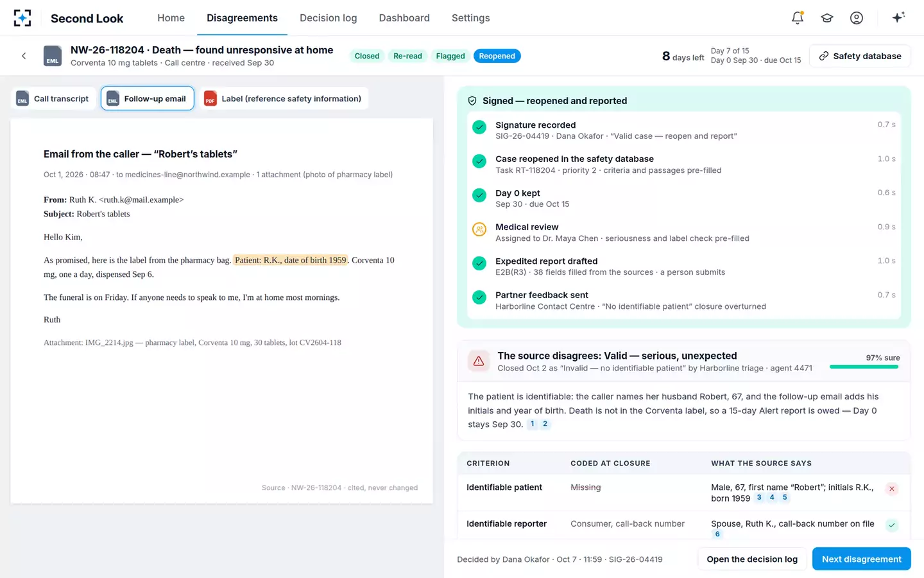Viewport: 924px width, 578px height.
Task: Click the green check on Identifiable reporter row
Action: (891, 525)
